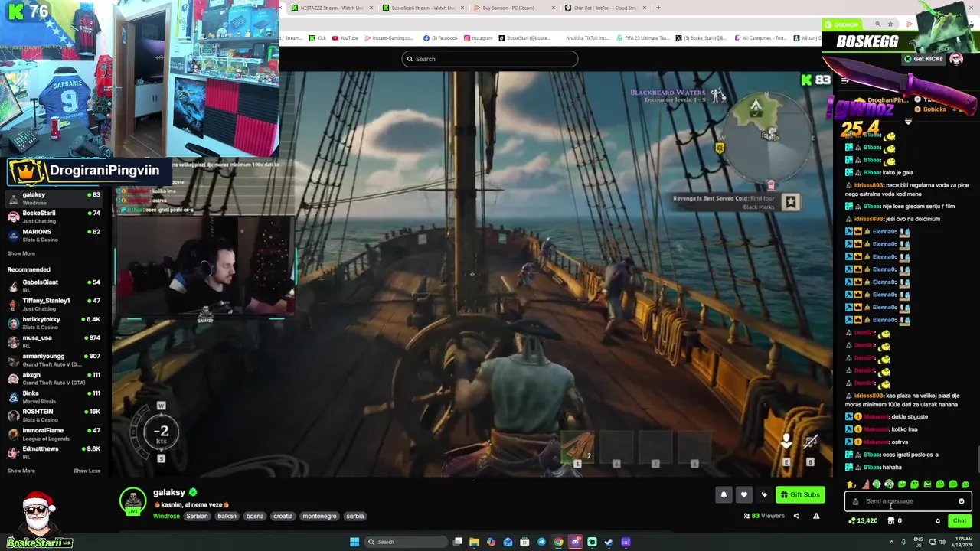Open the emoji picker in chat input
This screenshot has height=551, width=980.
click(x=962, y=501)
